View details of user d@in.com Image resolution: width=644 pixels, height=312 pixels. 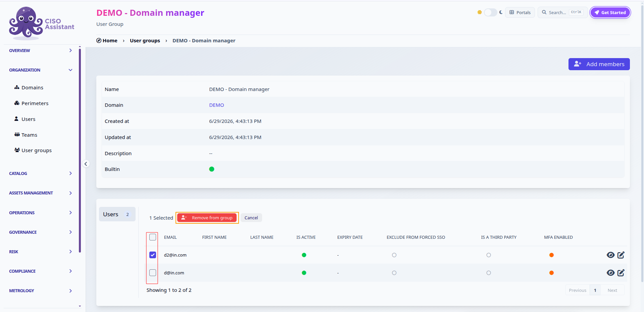tap(610, 273)
